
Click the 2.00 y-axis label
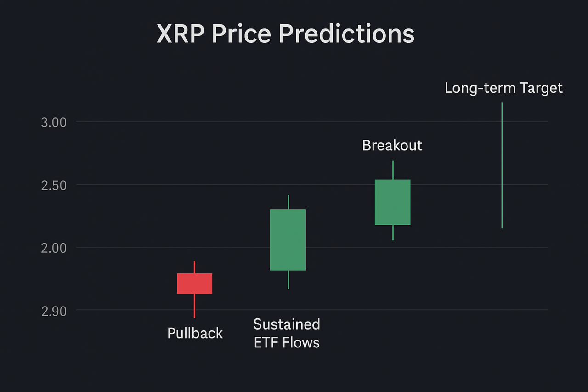click(x=54, y=248)
